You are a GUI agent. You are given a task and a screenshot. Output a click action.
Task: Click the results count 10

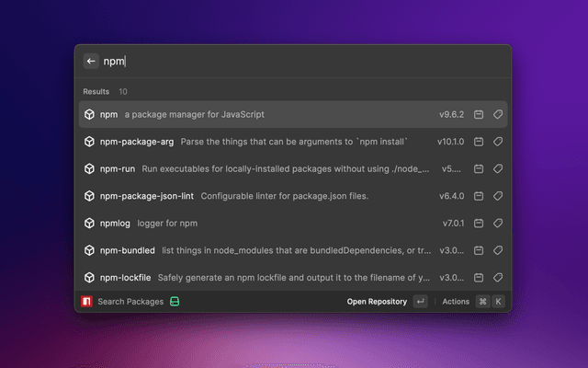click(x=123, y=92)
